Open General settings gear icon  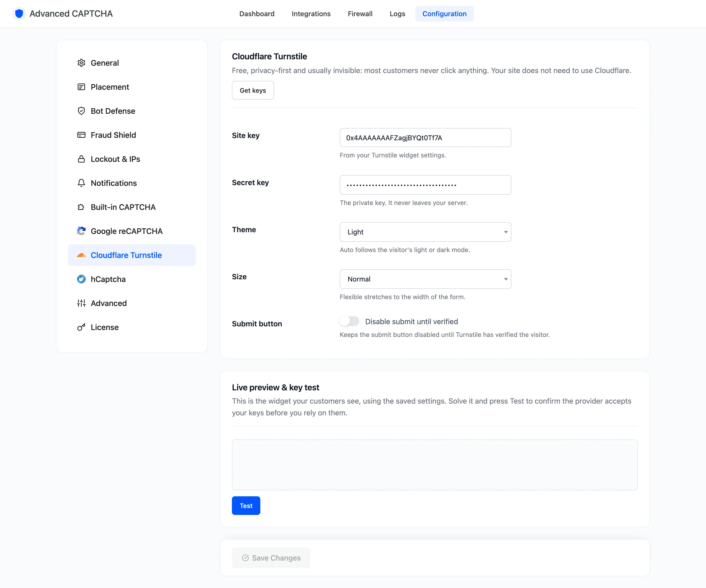(x=81, y=63)
